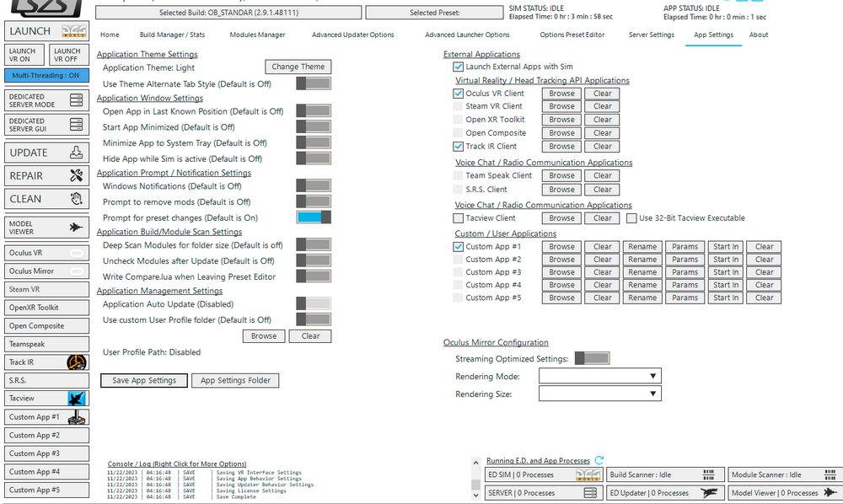Toggle Multi-Threading ON button
The width and height of the screenshot is (843, 504).
click(x=46, y=76)
